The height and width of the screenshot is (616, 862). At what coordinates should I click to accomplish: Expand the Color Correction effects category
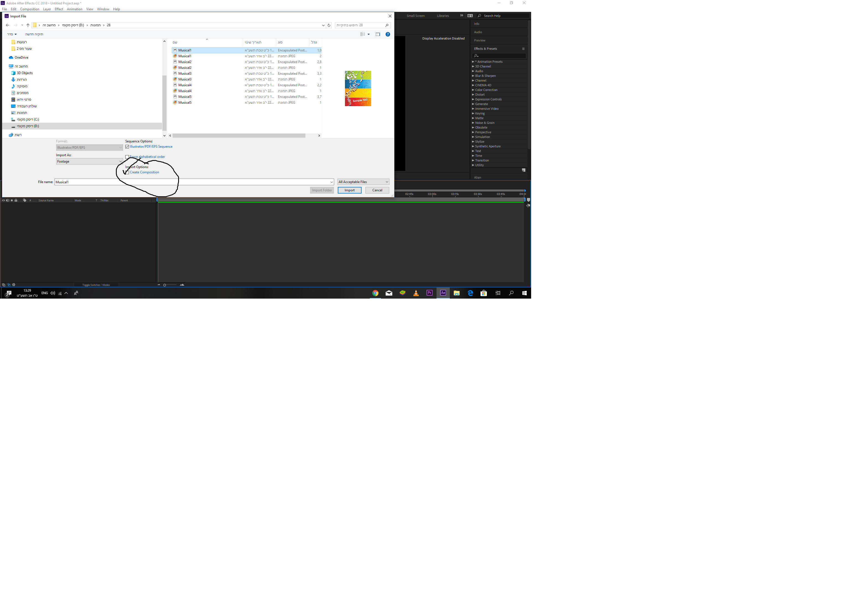473,90
